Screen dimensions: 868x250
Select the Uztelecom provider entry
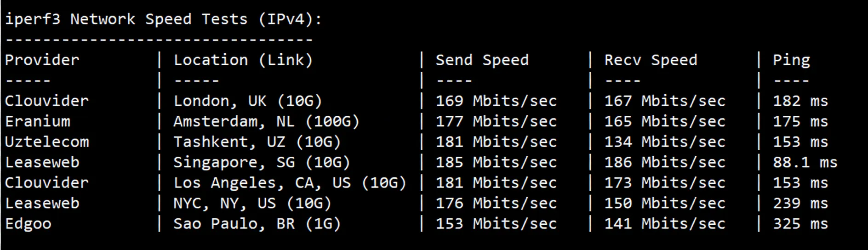(47, 142)
